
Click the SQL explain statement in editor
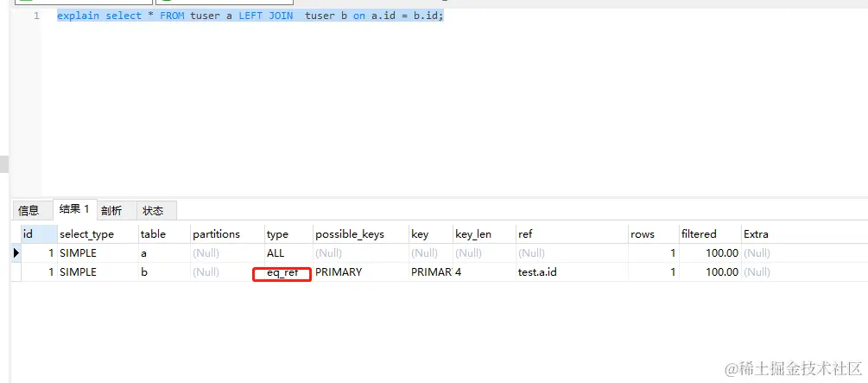point(250,16)
